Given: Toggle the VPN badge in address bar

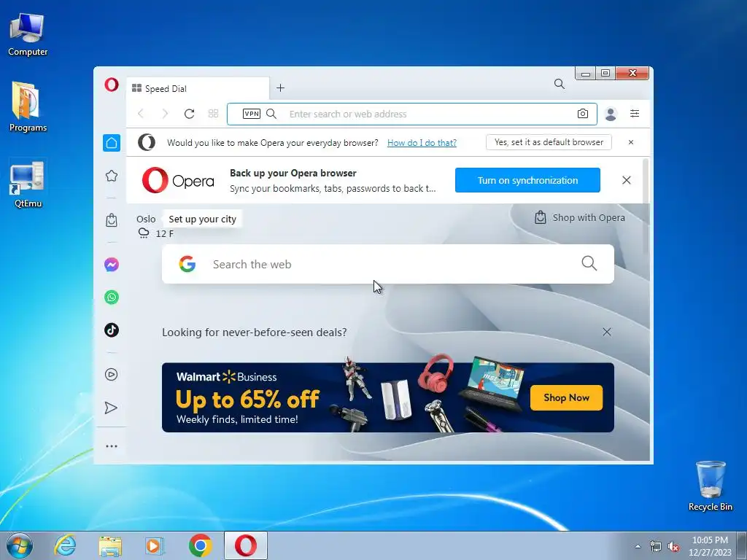Looking at the screenshot, I should click(x=252, y=114).
